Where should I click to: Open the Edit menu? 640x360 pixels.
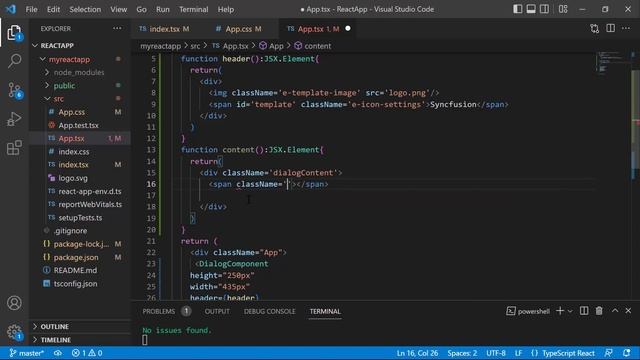click(53, 9)
